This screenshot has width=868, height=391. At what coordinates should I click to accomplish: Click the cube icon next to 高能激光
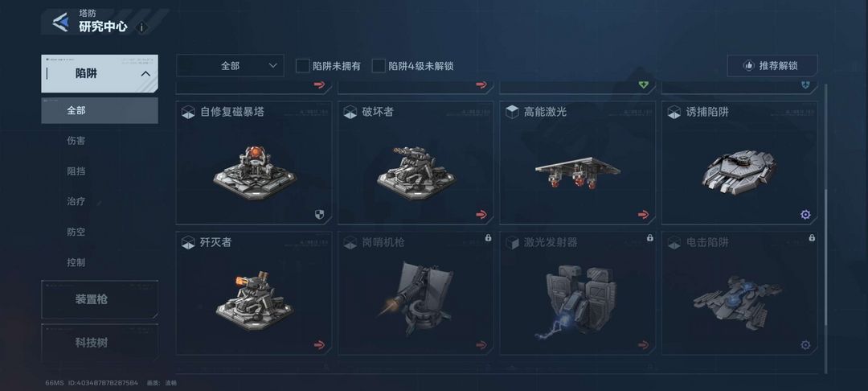pos(512,112)
